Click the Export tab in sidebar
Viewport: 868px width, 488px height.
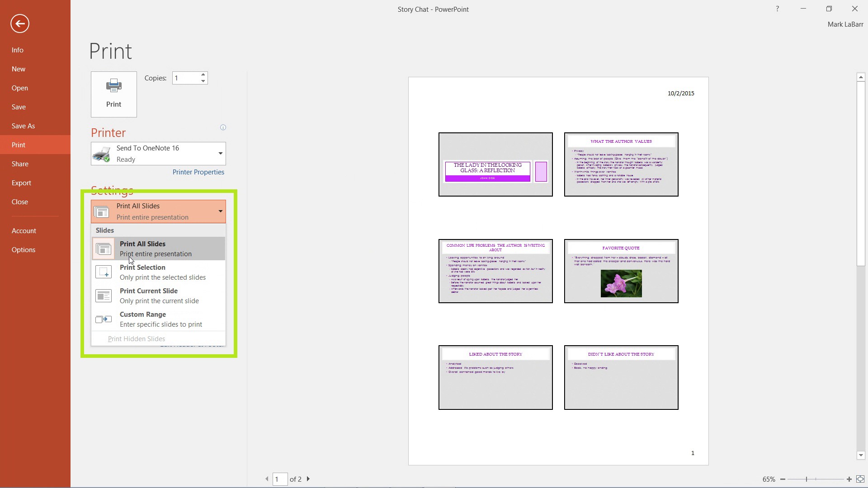click(21, 183)
